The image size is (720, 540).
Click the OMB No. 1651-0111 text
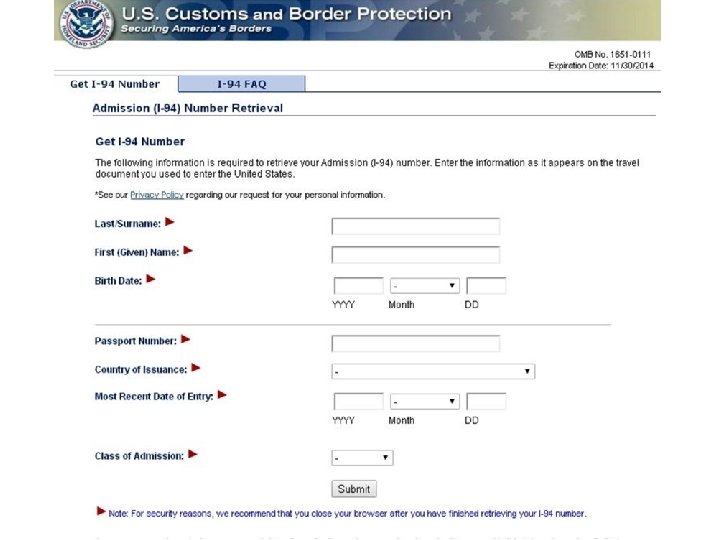point(613,54)
